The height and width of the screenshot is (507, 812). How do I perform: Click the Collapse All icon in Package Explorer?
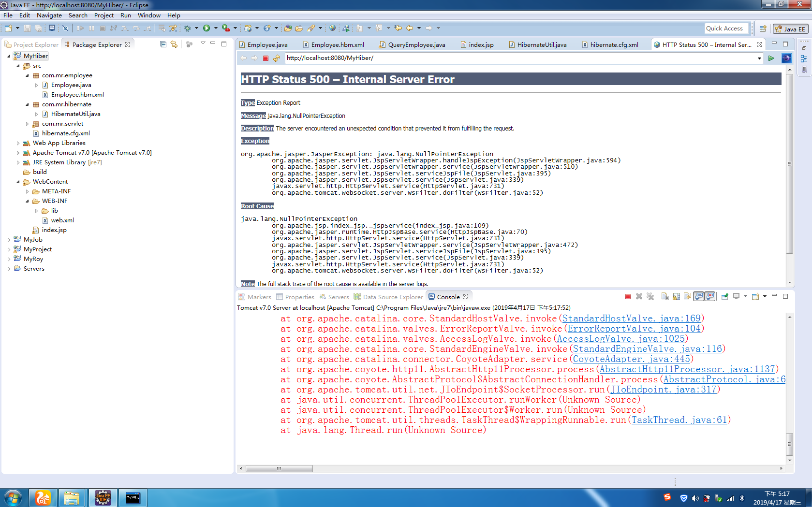click(163, 44)
